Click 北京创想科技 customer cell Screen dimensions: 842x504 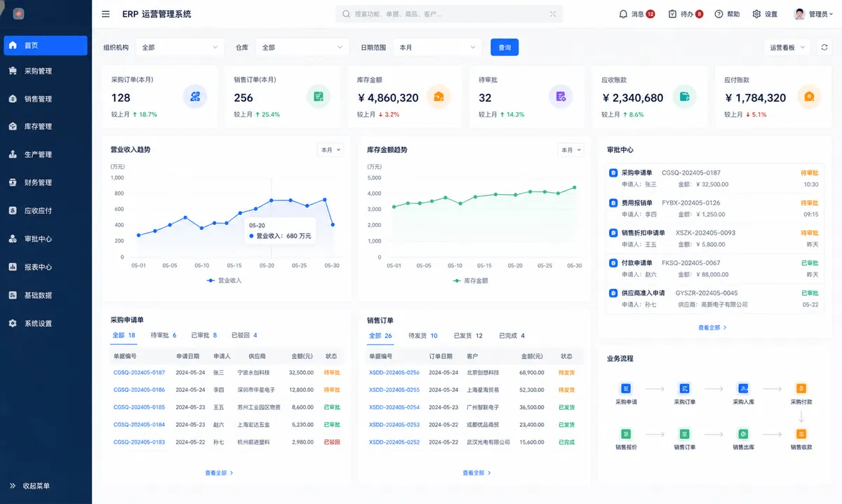(x=483, y=373)
